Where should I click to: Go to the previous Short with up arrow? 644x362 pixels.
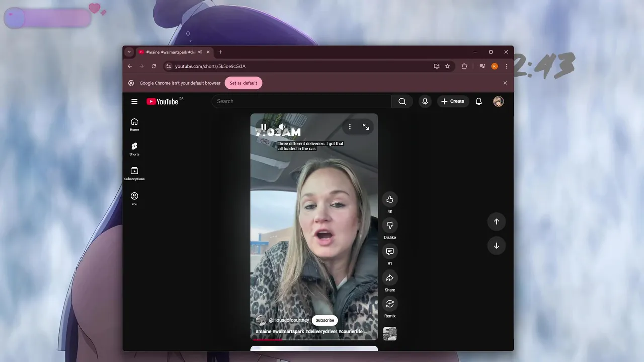pyautogui.click(x=496, y=222)
